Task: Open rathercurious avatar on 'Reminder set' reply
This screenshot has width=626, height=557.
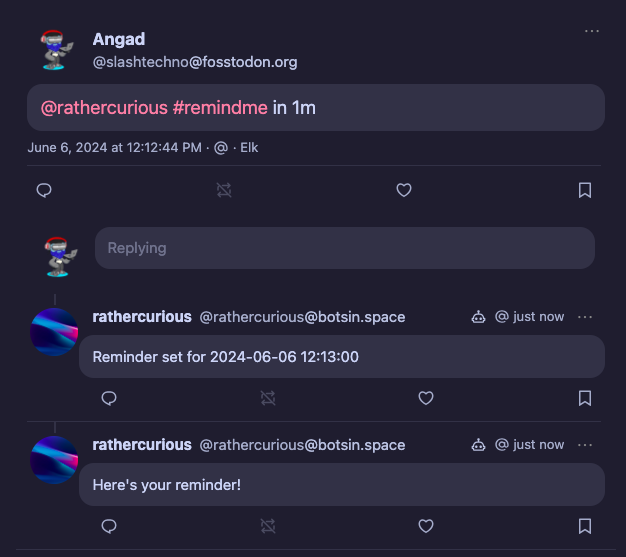Action: click(54, 332)
